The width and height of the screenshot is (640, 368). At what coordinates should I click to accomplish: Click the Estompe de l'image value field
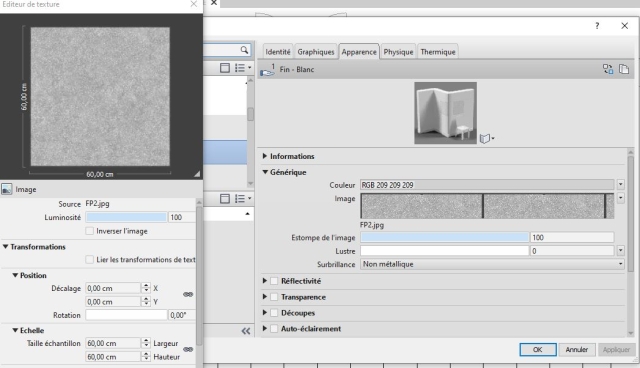tap(572, 237)
